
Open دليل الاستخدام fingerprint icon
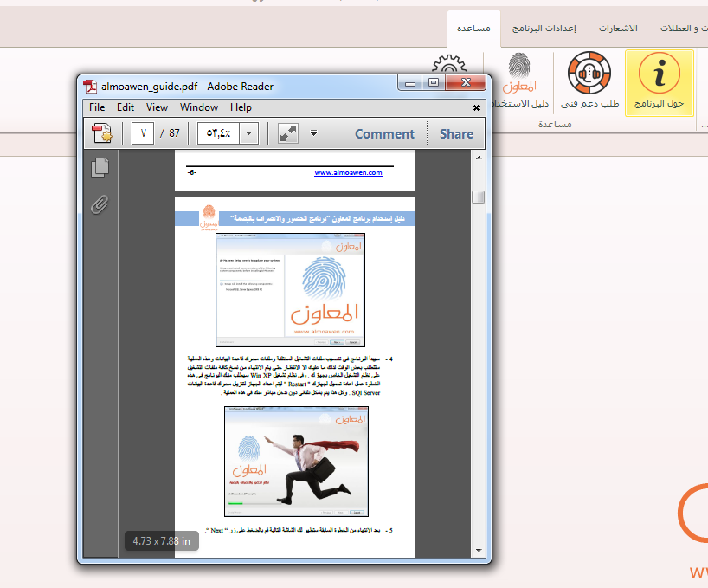click(x=519, y=81)
